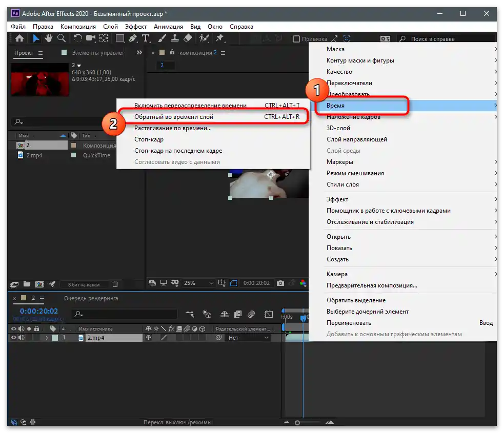Click the preview timecode 0:00:20:02 in viewer
The width and height of the screenshot is (504, 433).
(x=256, y=283)
